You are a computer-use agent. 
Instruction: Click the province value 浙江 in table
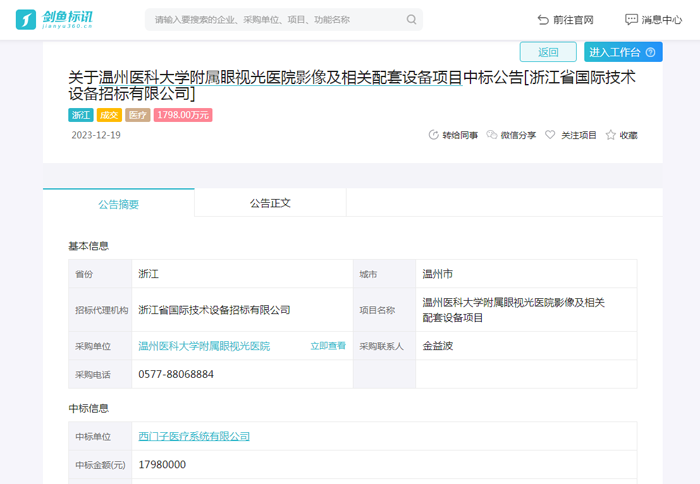pos(148,274)
